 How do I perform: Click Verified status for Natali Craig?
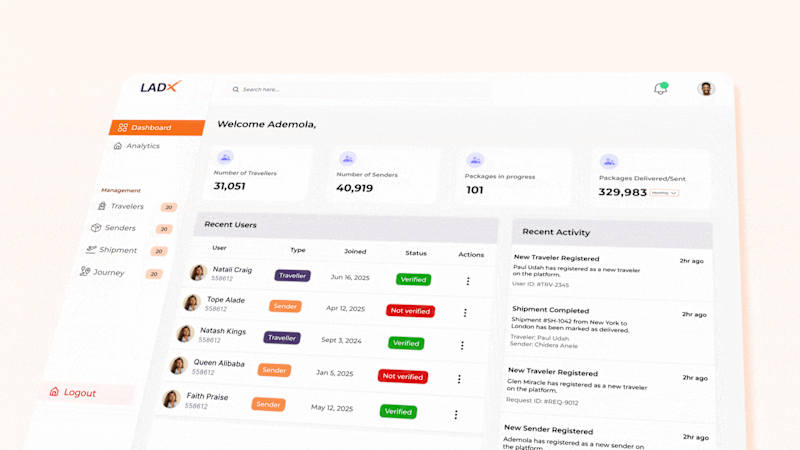tap(413, 280)
